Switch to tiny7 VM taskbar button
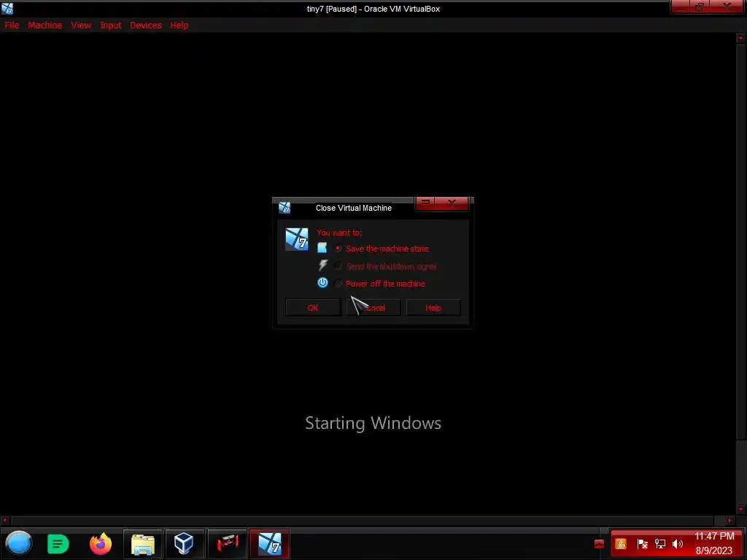747x560 pixels. pos(270,544)
